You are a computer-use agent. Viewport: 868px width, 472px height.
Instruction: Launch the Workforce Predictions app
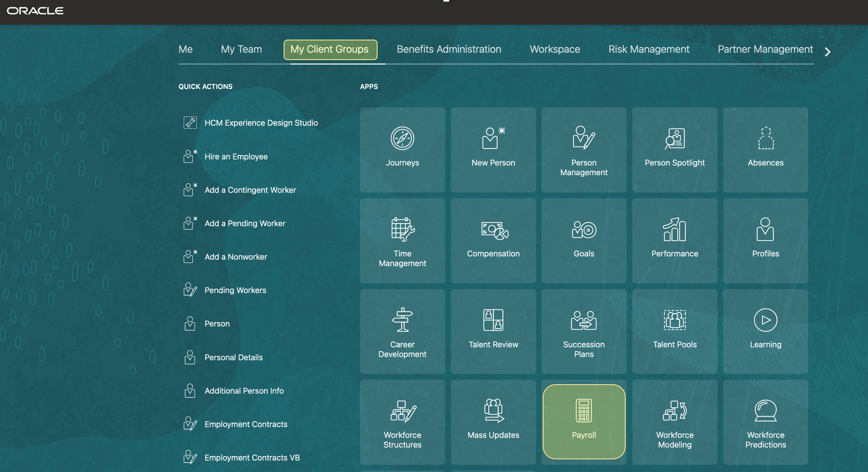coord(765,422)
